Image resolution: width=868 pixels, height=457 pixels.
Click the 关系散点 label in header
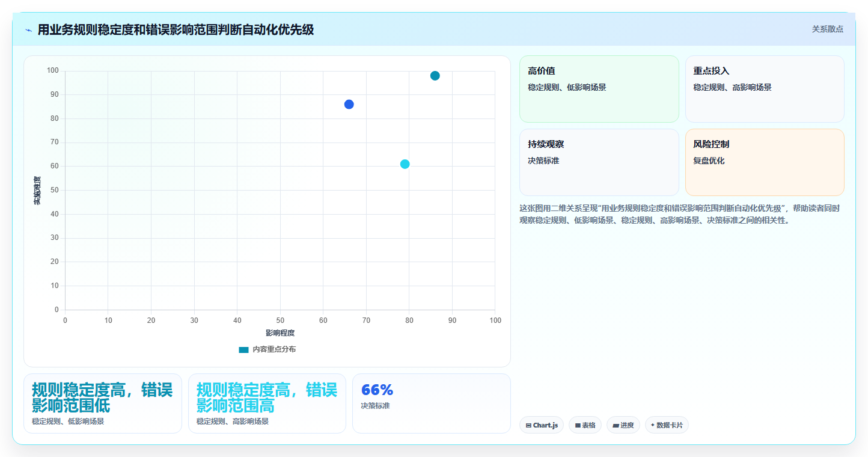coord(828,29)
